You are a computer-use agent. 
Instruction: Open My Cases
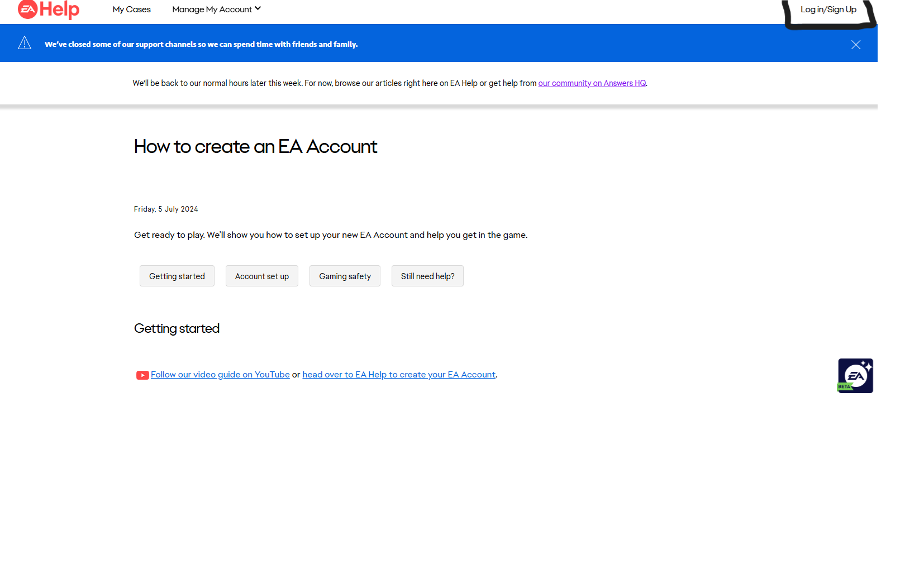(x=132, y=9)
